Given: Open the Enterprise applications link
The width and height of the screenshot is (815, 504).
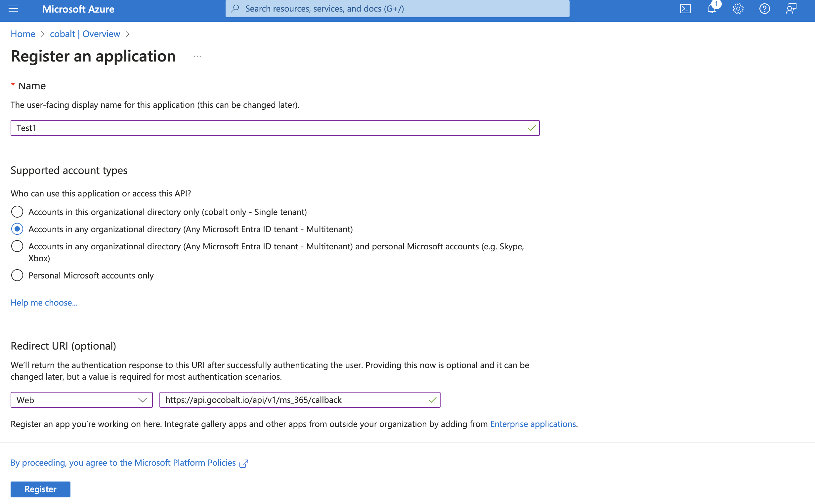Looking at the screenshot, I should (x=533, y=424).
